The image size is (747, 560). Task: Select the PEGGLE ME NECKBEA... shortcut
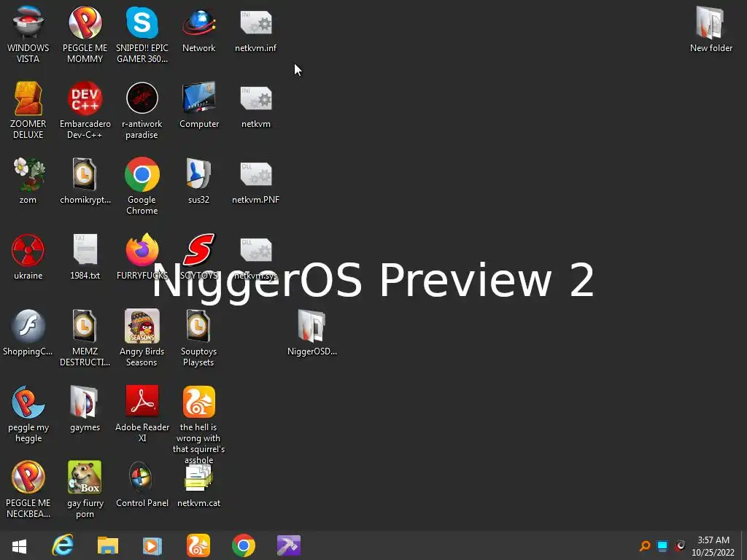coord(28,489)
